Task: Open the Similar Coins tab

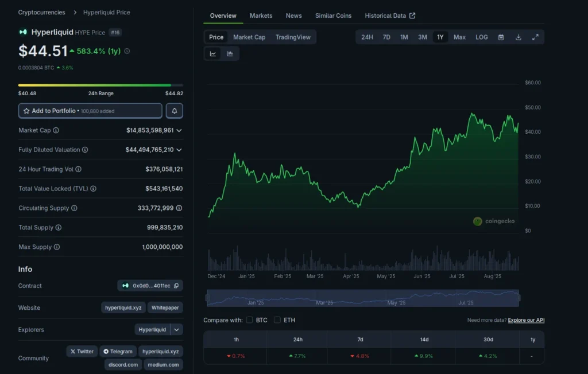Action: pyautogui.click(x=334, y=15)
